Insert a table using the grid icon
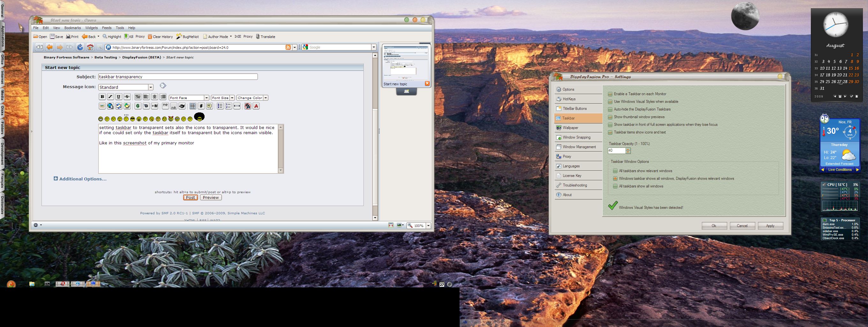 pyautogui.click(x=193, y=106)
